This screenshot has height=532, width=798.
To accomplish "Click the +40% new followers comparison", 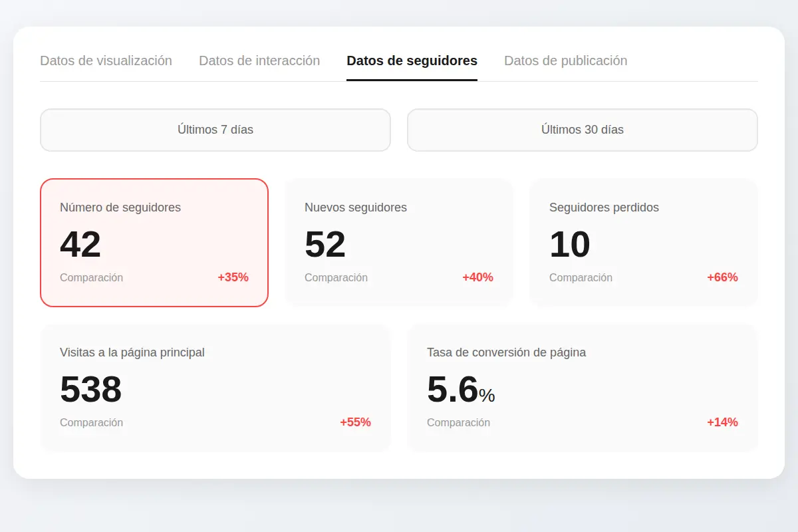I will (x=477, y=277).
